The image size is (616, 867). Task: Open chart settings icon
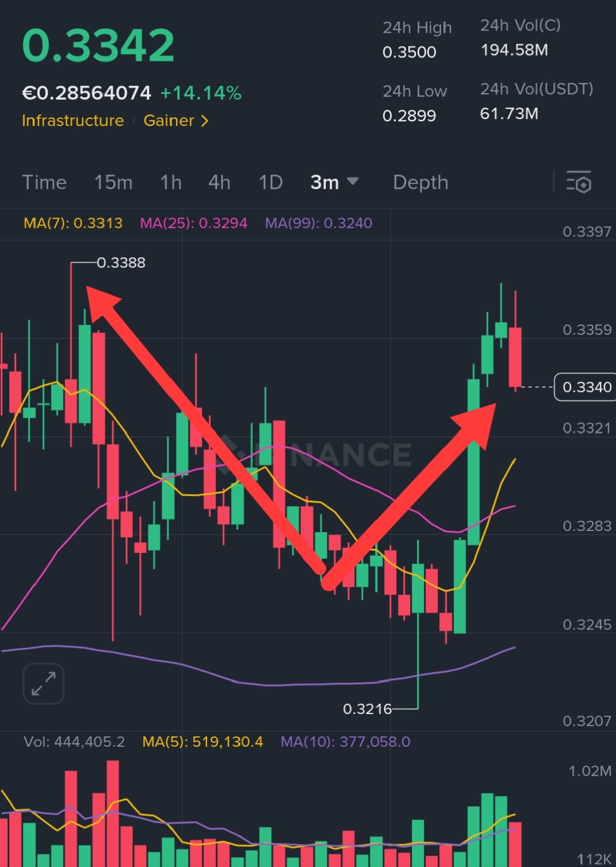coord(579,182)
